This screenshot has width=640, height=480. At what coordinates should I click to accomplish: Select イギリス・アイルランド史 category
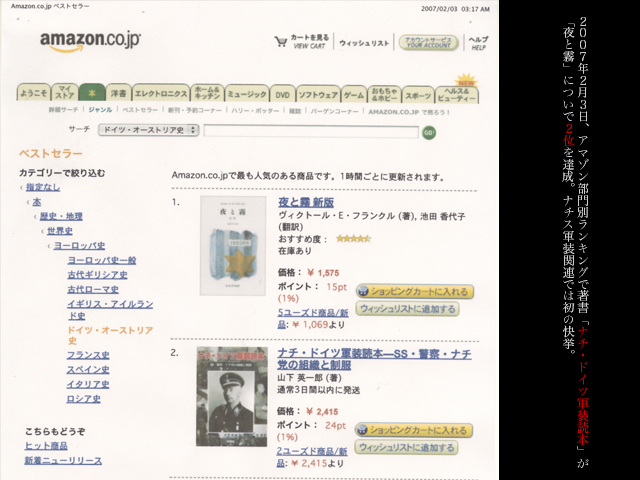[110, 309]
